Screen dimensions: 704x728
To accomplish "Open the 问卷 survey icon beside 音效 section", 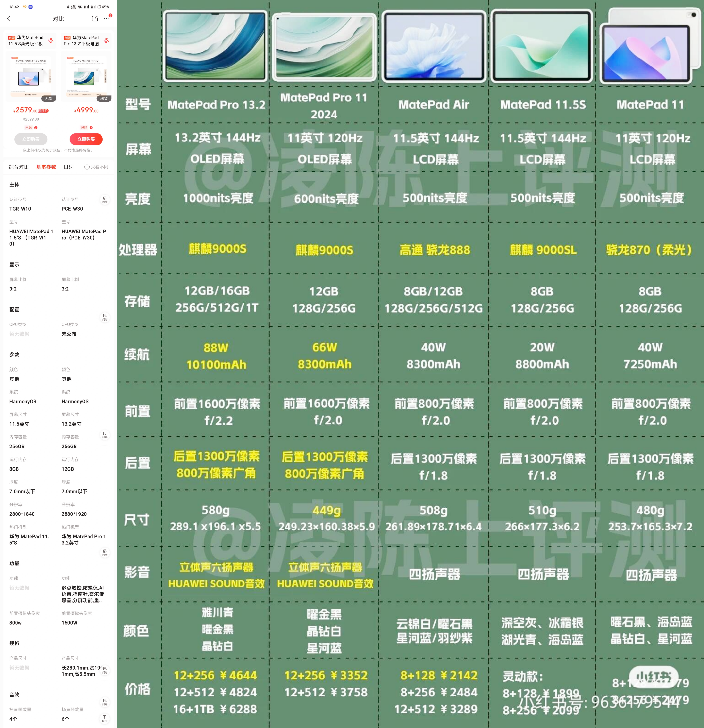I will (x=105, y=702).
